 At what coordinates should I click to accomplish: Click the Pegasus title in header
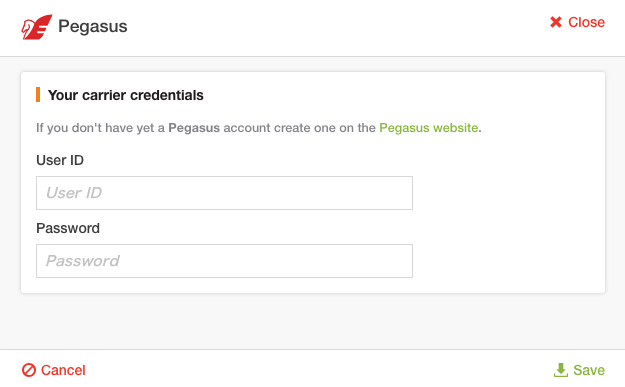click(92, 26)
